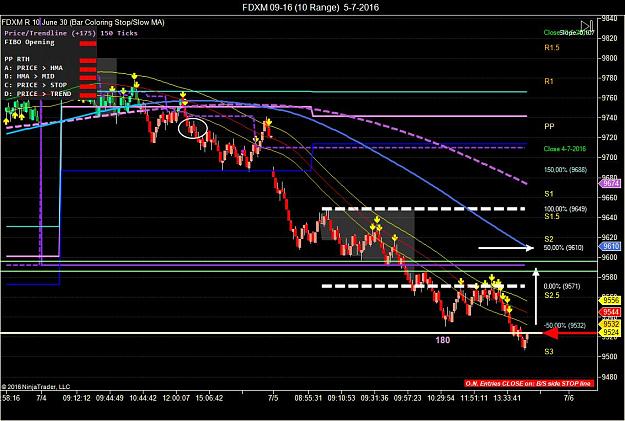Click the yellow 9524 price marker

pyautogui.click(x=609, y=332)
